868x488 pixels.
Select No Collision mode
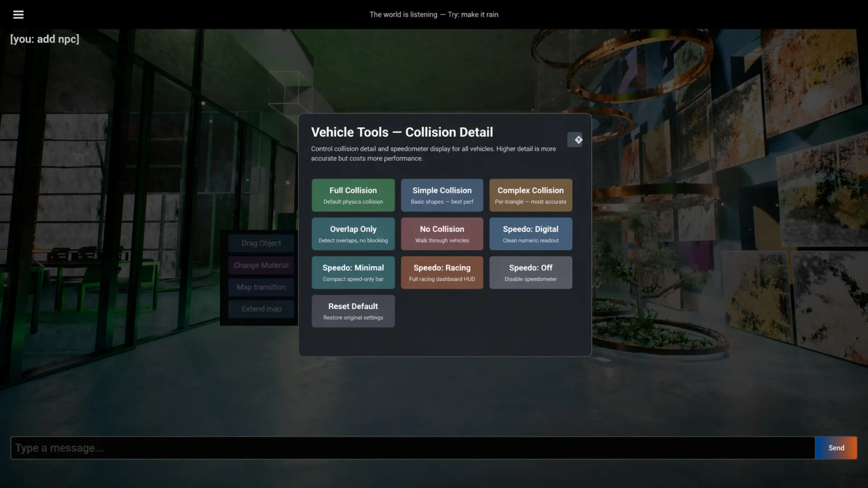click(442, 234)
